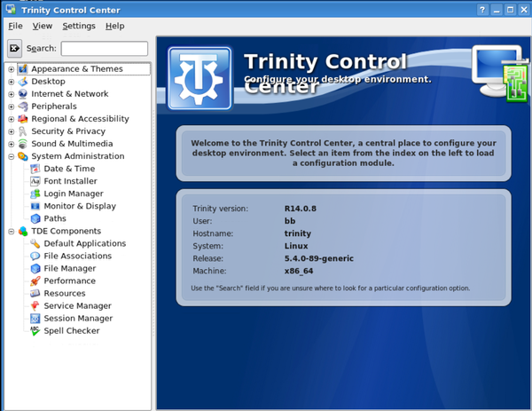The image size is (532, 411).
Task: Click the Spell Checker icon
Action: tap(35, 331)
